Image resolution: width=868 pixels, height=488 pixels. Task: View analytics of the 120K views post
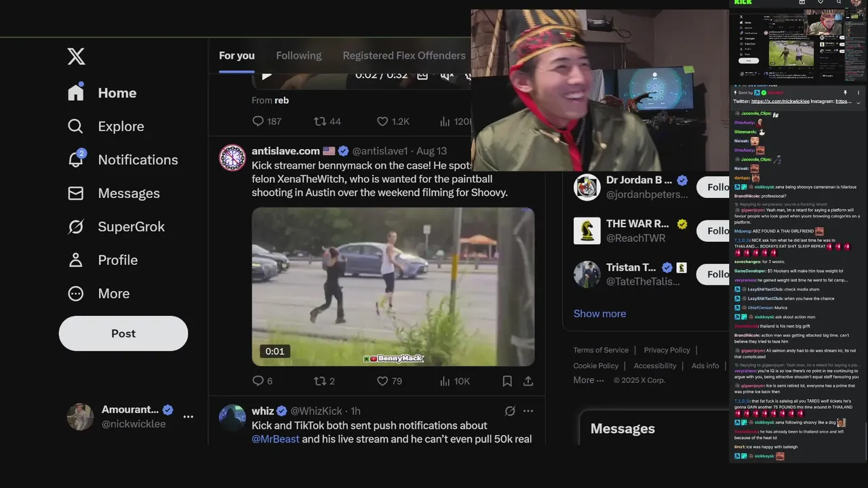[x=455, y=121]
